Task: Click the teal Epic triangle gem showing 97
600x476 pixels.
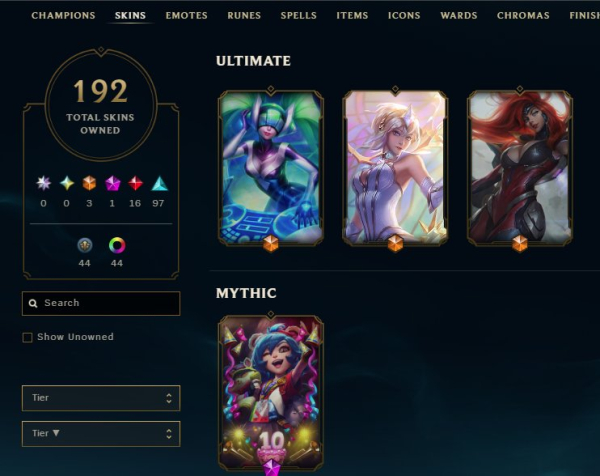Action: [159, 183]
